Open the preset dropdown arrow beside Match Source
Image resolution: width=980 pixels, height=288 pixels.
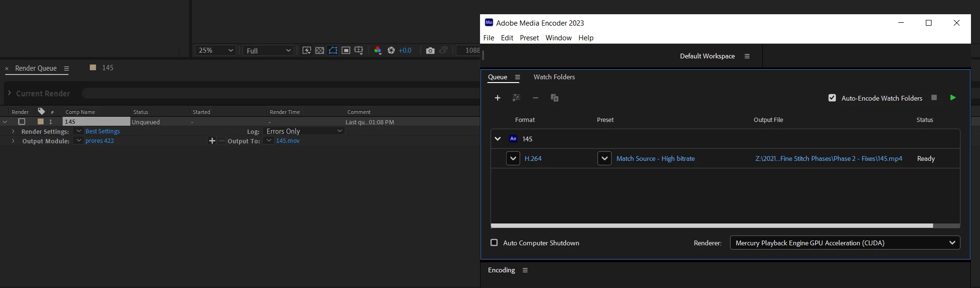pyautogui.click(x=604, y=158)
